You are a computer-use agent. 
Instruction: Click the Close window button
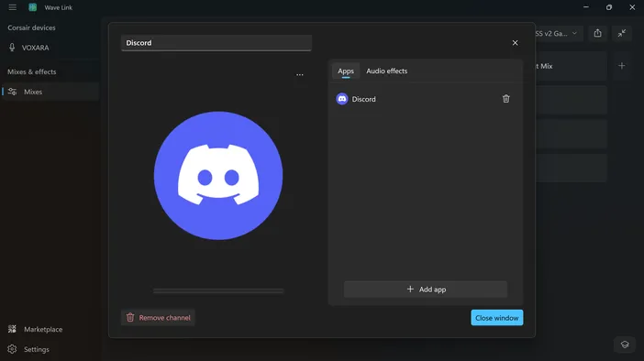pos(496,318)
